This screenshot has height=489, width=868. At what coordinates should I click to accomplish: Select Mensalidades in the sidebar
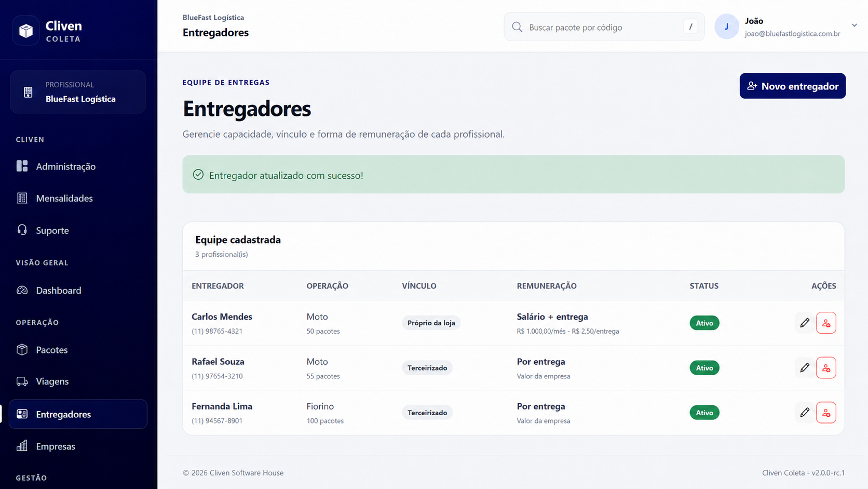click(x=78, y=199)
